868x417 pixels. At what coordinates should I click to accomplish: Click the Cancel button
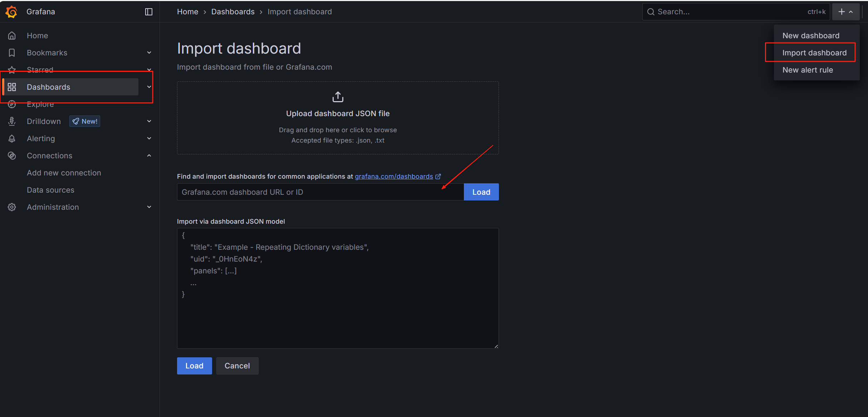[x=237, y=366]
